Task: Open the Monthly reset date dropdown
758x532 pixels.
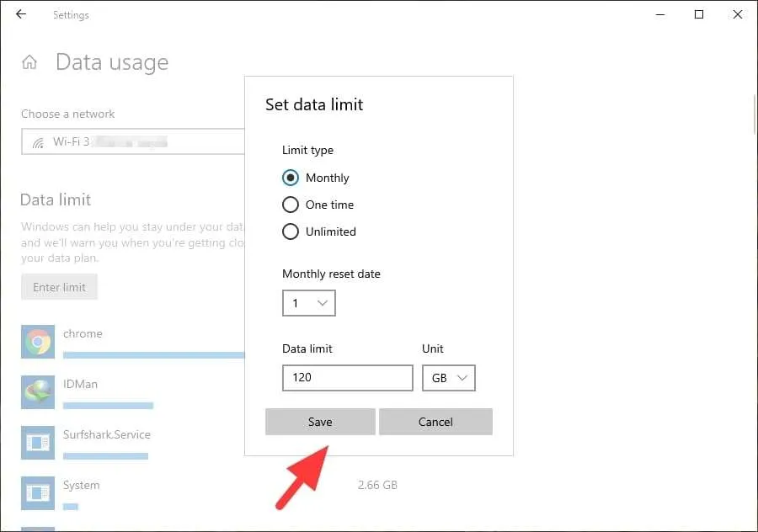Action: (x=309, y=303)
